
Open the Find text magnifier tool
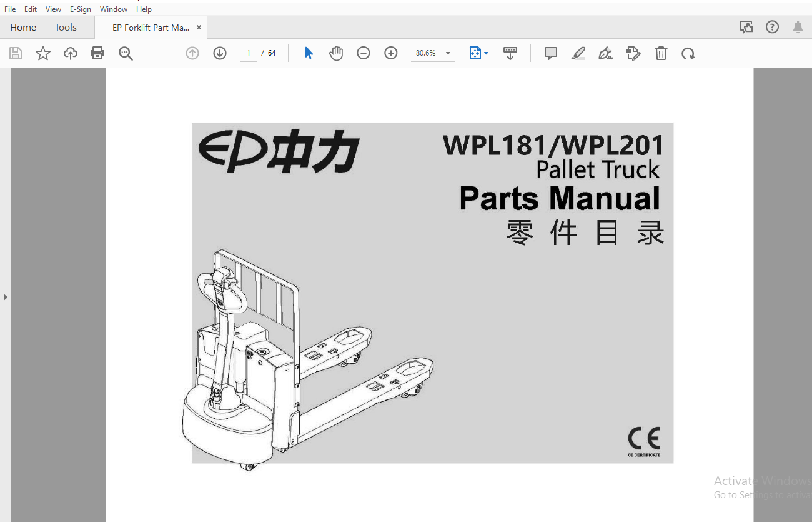[x=126, y=53]
